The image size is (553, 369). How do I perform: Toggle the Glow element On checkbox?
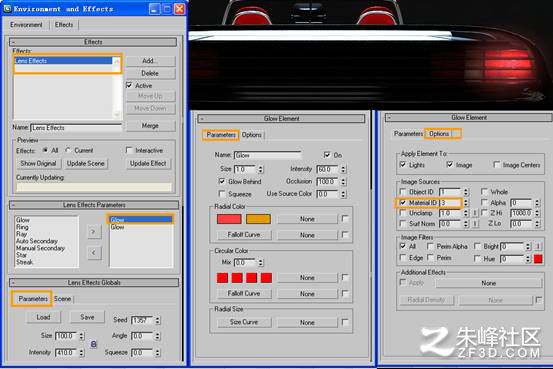pos(327,155)
